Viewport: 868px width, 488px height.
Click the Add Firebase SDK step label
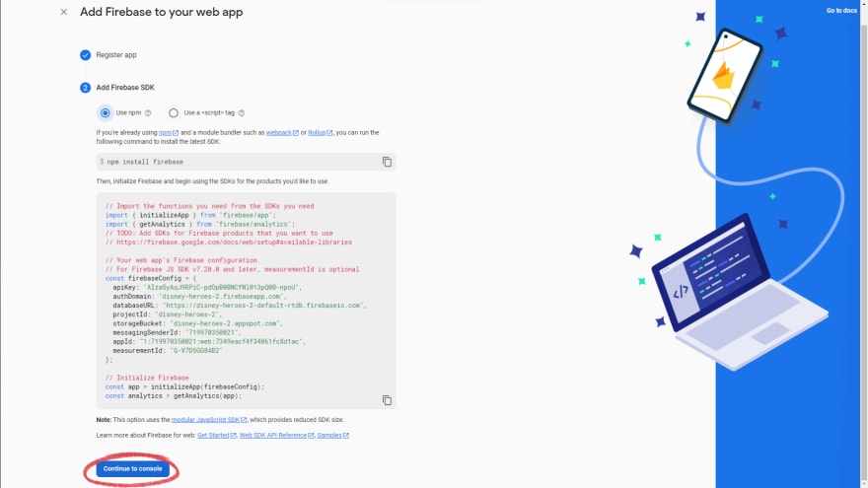pos(125,88)
